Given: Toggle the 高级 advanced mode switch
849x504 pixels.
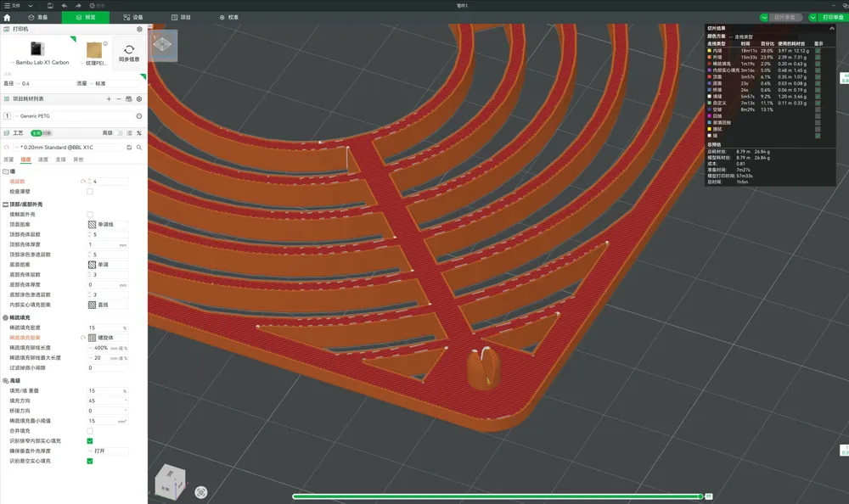Looking at the screenshot, I should [x=118, y=132].
